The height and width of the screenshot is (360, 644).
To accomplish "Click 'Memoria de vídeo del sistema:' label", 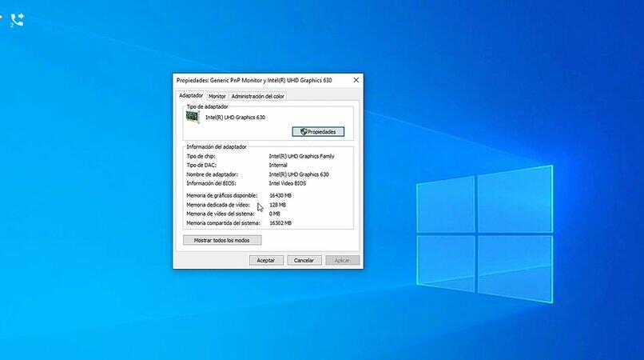I will (221, 214).
